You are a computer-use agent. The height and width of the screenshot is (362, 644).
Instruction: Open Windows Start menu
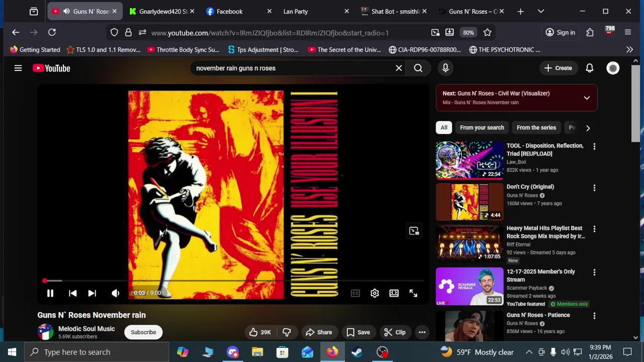click(12, 352)
